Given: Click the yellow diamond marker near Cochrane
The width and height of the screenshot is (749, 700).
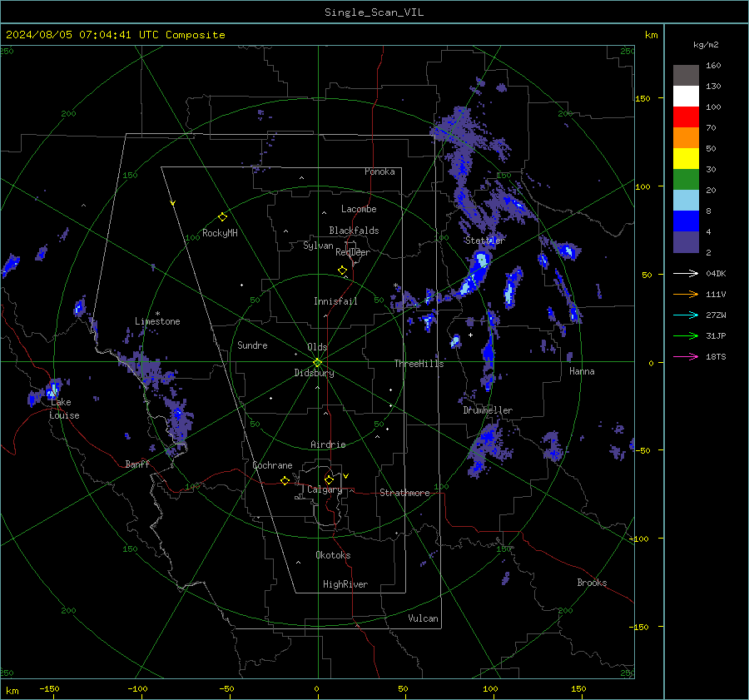Looking at the screenshot, I should 285,480.
